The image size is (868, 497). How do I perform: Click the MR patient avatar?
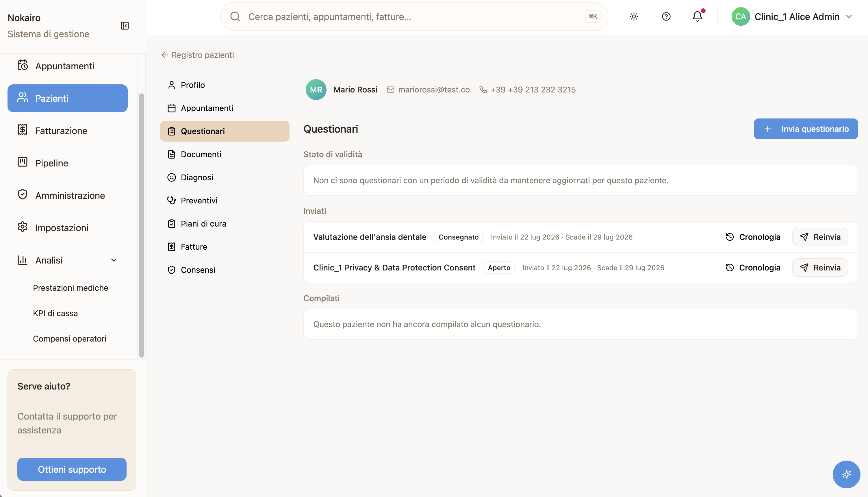pyautogui.click(x=316, y=90)
